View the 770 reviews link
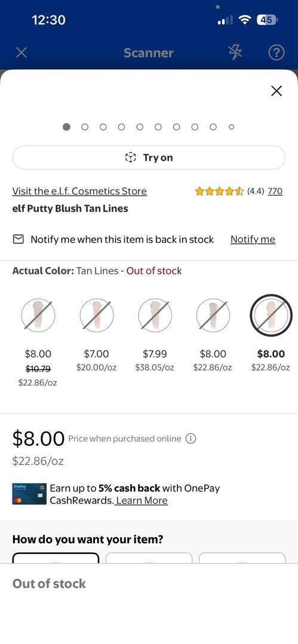This screenshot has height=644, width=298. pos(275,191)
